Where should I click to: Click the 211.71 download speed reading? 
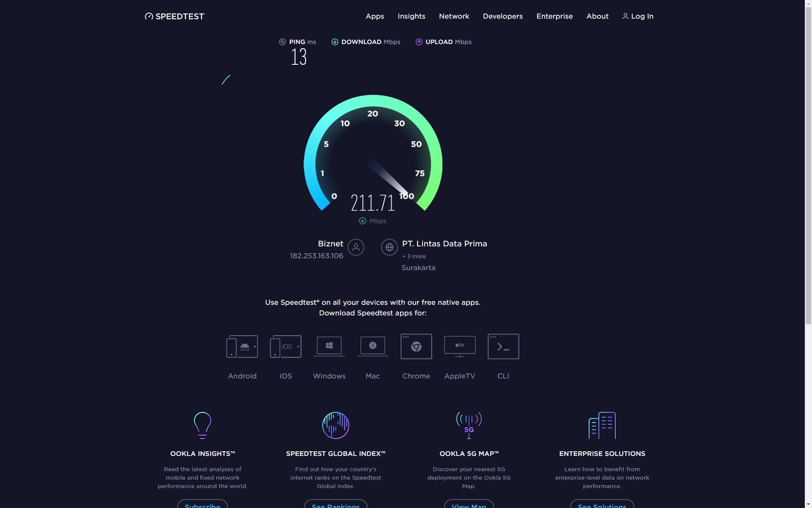(373, 203)
